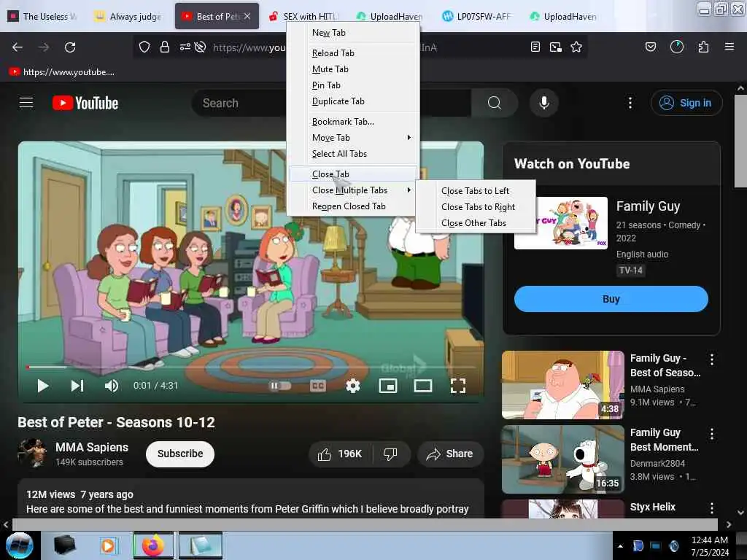Dislike the video with thumbs down
Image resolution: width=747 pixels, height=560 pixels.
tap(391, 454)
